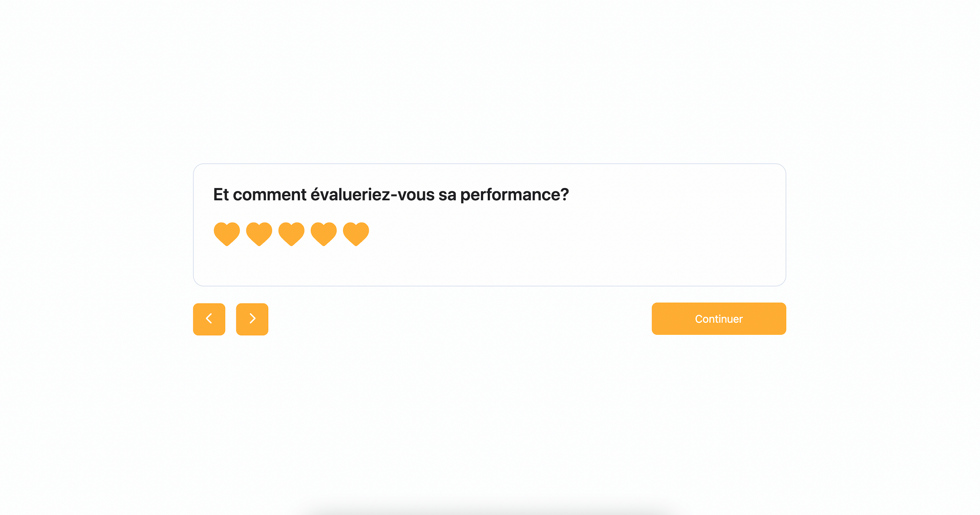Click the orange navigation button pair
This screenshot has height=515, width=980.
pyautogui.click(x=231, y=318)
